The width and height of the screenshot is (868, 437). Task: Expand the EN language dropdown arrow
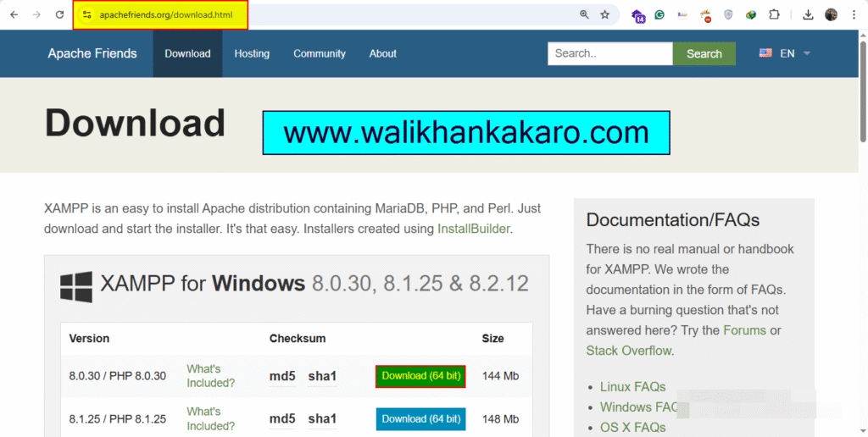pyautogui.click(x=807, y=53)
